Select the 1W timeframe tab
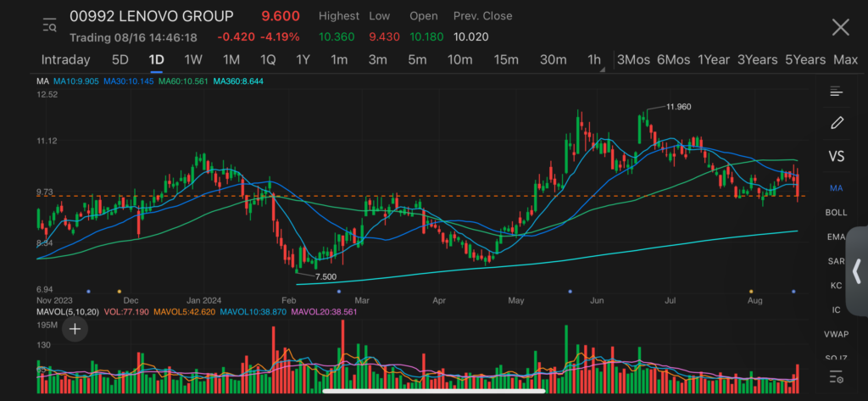This screenshot has width=868, height=401. coord(193,60)
